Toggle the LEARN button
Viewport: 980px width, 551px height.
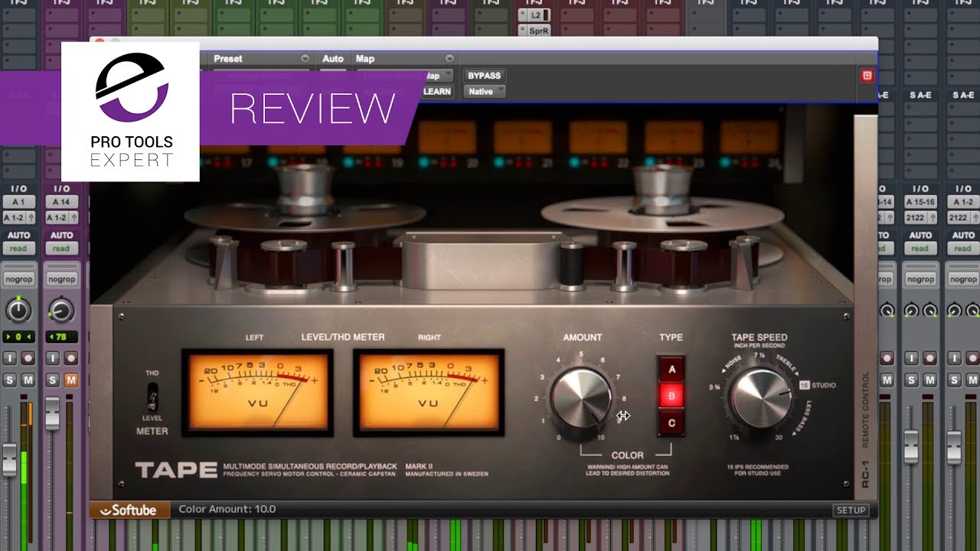437,91
